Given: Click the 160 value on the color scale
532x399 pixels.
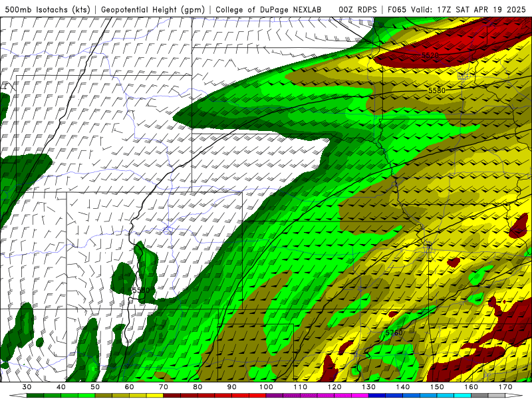Looking at the screenshot, I should click(x=471, y=387).
